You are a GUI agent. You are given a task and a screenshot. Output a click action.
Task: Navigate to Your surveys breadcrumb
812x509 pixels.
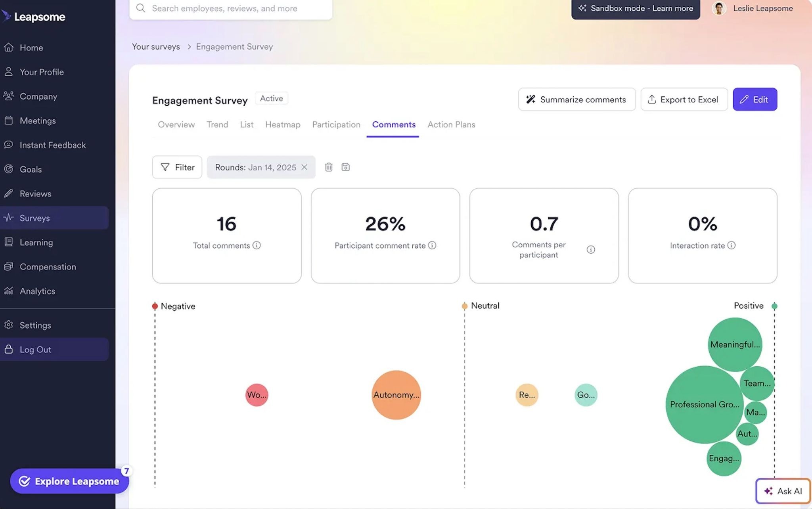pyautogui.click(x=156, y=47)
